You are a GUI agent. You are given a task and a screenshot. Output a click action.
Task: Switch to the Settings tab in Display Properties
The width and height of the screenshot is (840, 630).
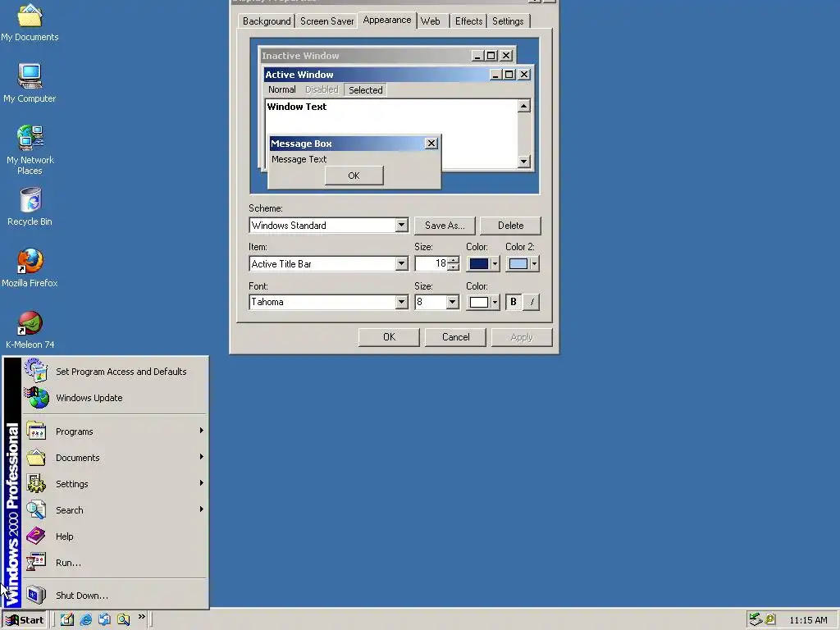pos(508,21)
